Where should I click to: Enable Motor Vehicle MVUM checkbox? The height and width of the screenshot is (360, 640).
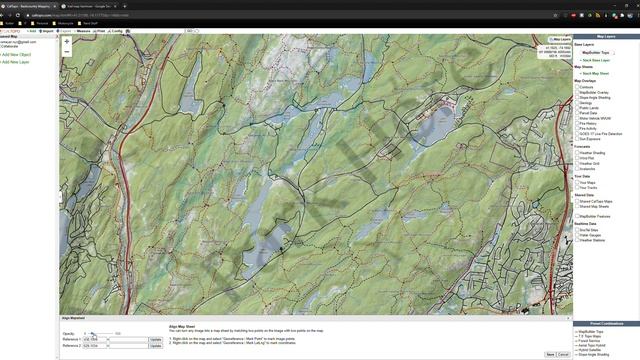pos(577,118)
